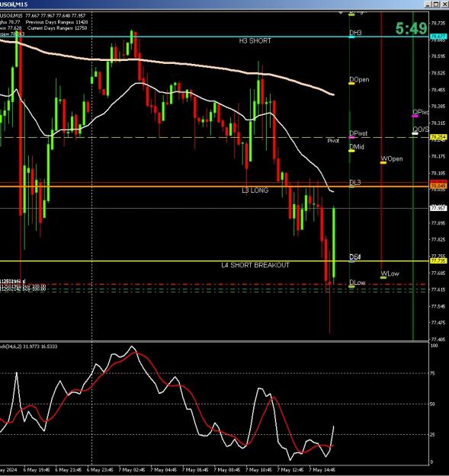Screen dimensions: 449x476
Task: Select the L4 SHORT BREAKOUT label
Action: tap(255, 265)
